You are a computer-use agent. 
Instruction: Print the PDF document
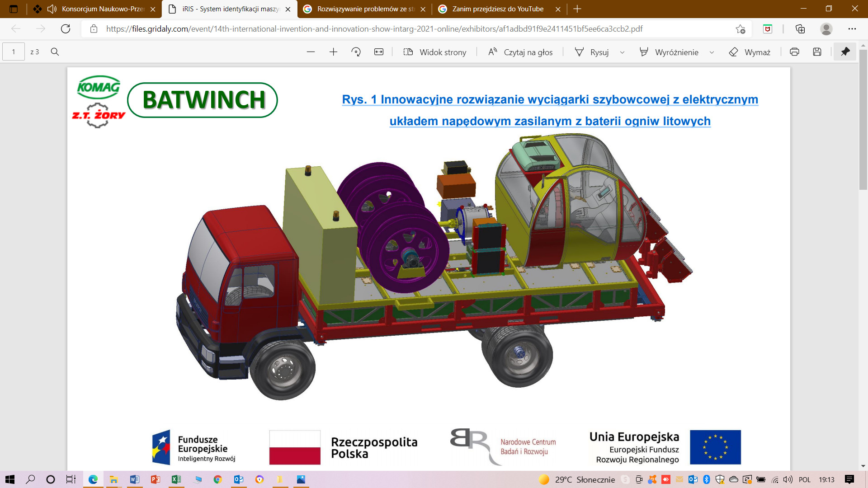click(794, 52)
